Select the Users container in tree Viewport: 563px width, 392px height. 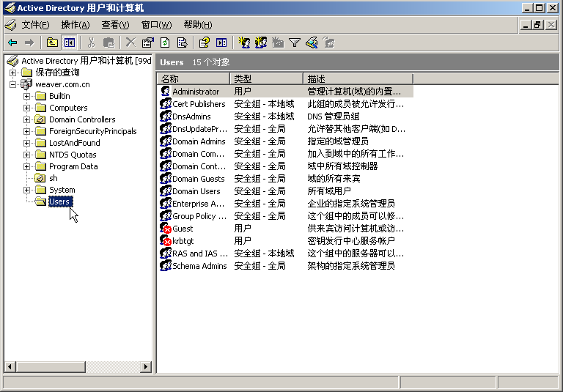[x=60, y=201]
